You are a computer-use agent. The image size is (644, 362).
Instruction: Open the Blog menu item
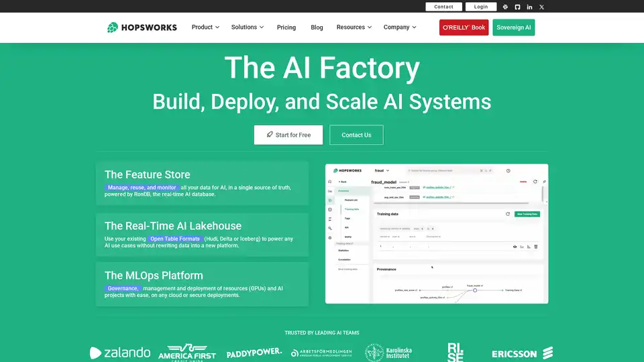pyautogui.click(x=317, y=27)
